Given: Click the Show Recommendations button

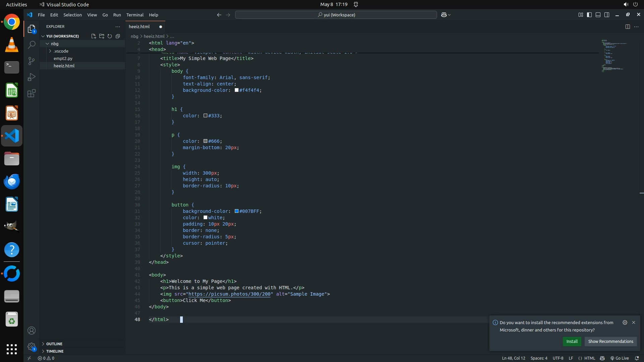Looking at the screenshot, I should coord(610,341).
